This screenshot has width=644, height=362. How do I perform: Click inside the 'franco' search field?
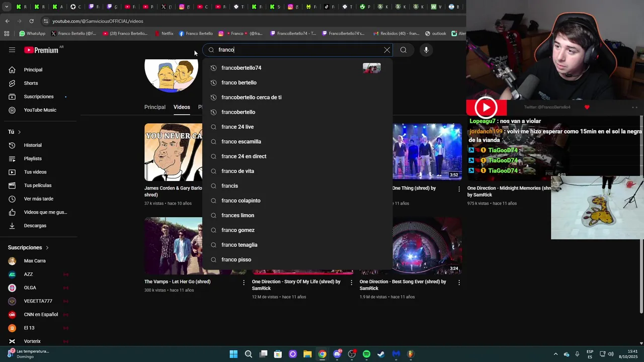point(297,50)
